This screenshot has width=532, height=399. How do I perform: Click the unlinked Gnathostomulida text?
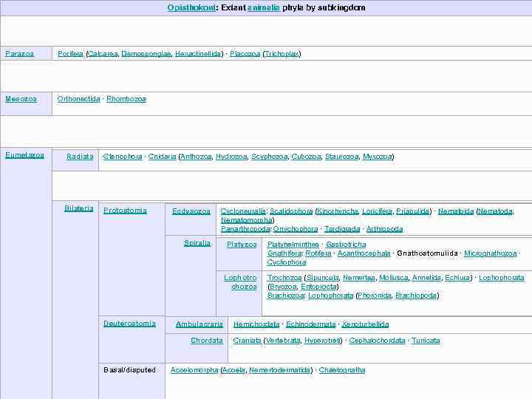[x=427, y=253]
